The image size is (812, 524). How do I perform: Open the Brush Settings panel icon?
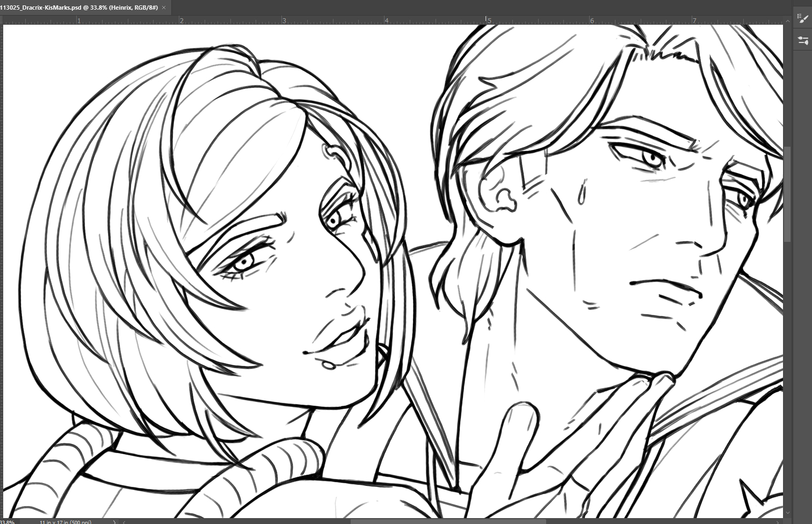click(x=803, y=41)
